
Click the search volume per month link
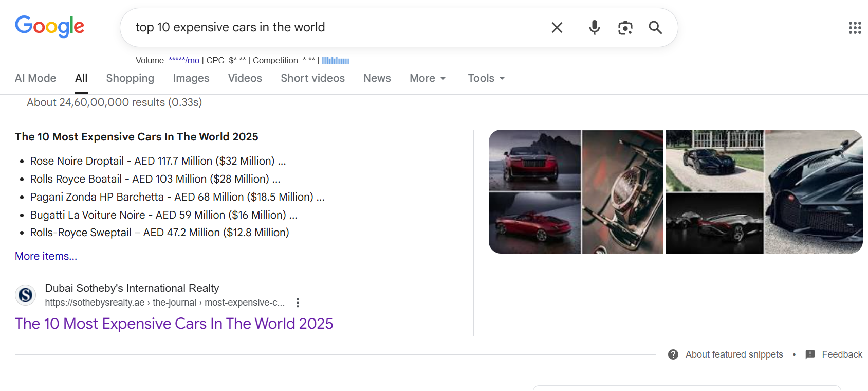click(x=184, y=60)
